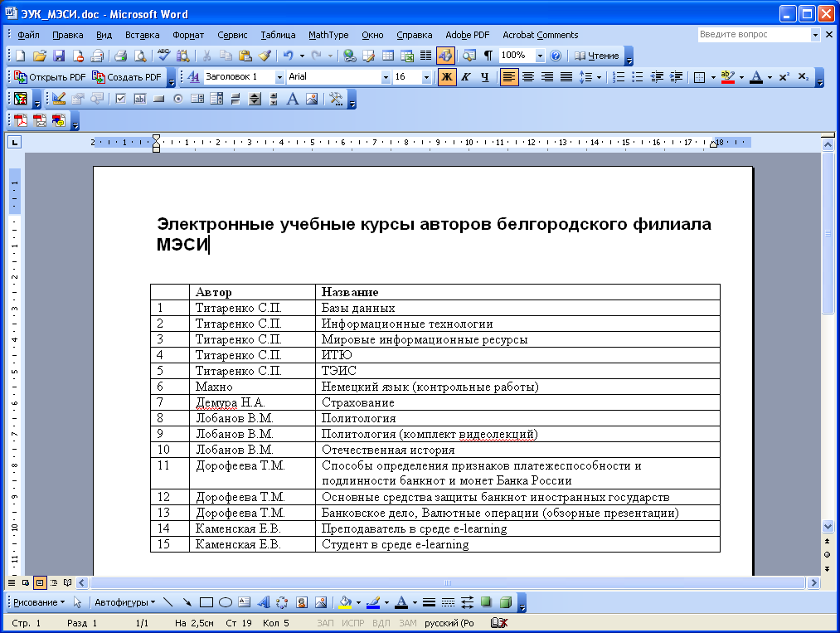Select the Oval shape tool
Image resolution: width=840 pixels, height=633 pixels.
click(x=225, y=602)
